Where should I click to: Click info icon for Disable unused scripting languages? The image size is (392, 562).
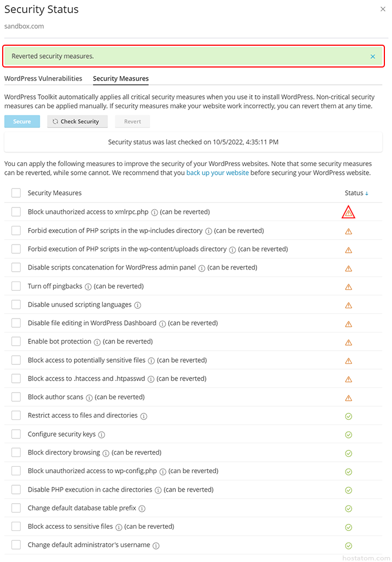coord(138,305)
